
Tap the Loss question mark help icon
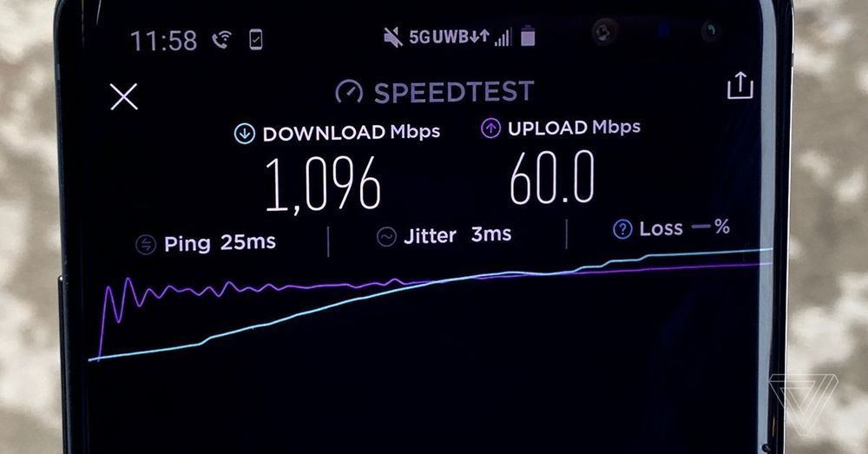pyautogui.click(x=622, y=228)
